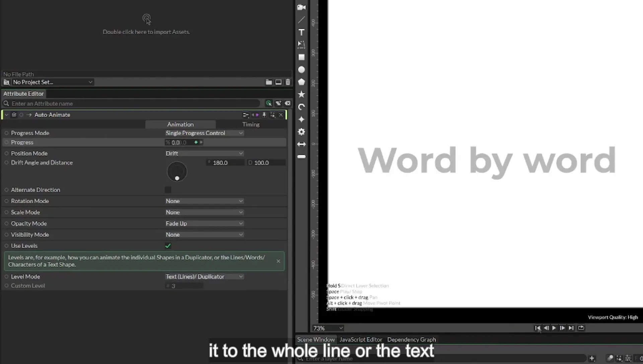Open the Level Mode dropdown
Screen dimensions: 643x364
[204, 277]
